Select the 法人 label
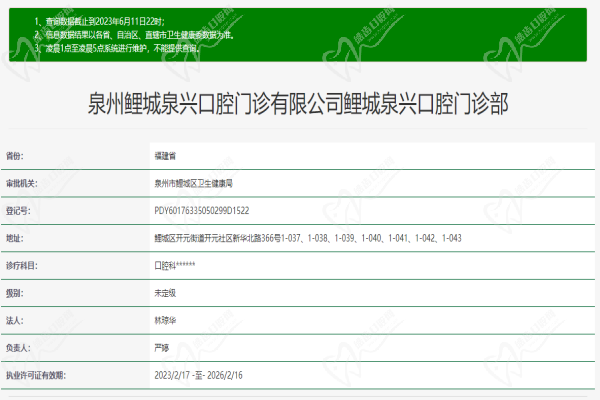 15,321
